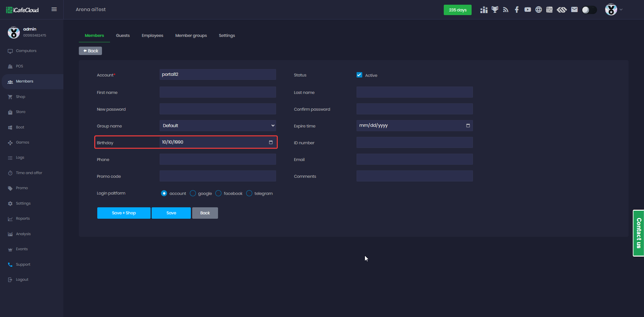This screenshot has height=317, width=644.
Task: Toggle the dark/light mode switch
Action: pyautogui.click(x=589, y=10)
